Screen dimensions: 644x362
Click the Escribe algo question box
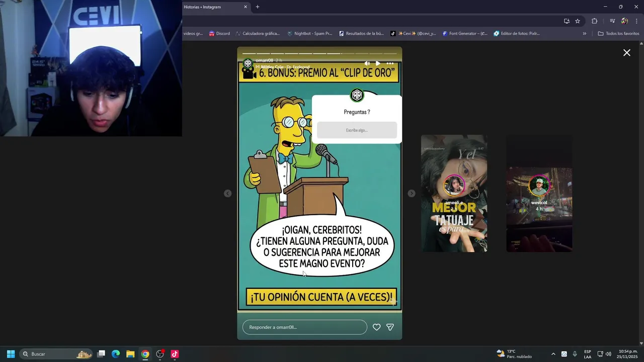coord(357,130)
